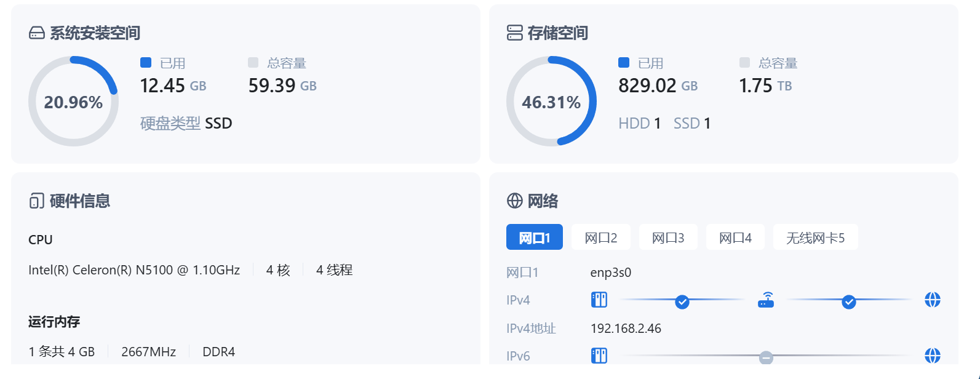Click the system install space drive icon

(37, 33)
